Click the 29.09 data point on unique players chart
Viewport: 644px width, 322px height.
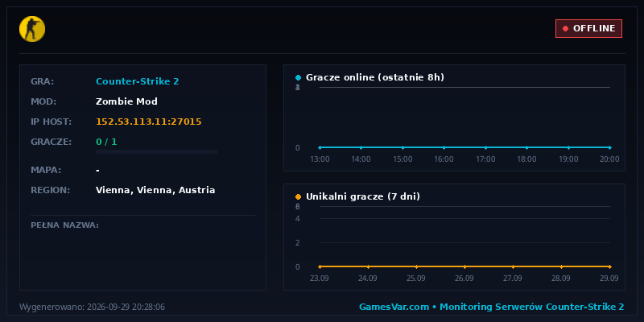point(610,266)
